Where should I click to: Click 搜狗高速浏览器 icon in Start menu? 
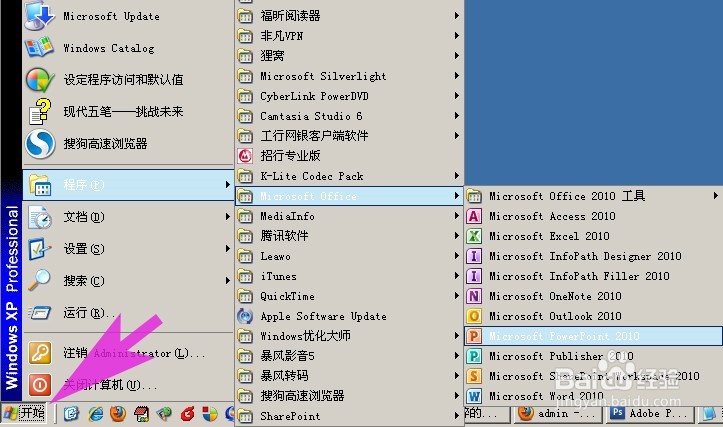click(x=40, y=143)
